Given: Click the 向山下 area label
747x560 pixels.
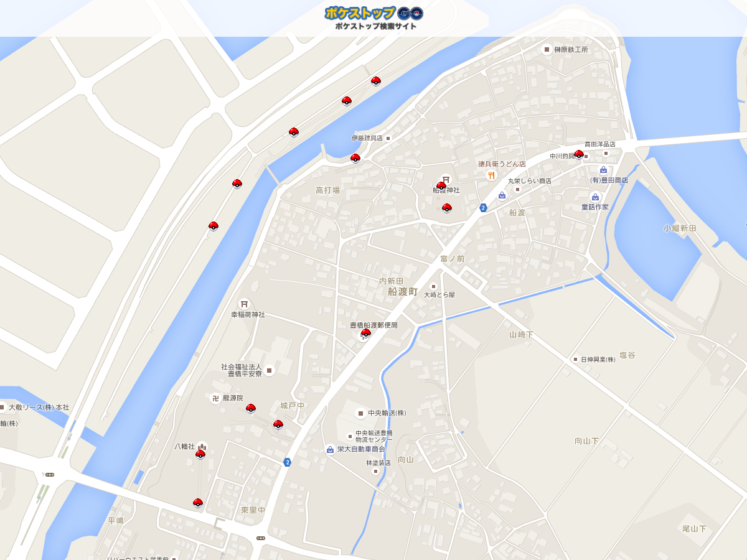Looking at the screenshot, I should pos(586,441).
